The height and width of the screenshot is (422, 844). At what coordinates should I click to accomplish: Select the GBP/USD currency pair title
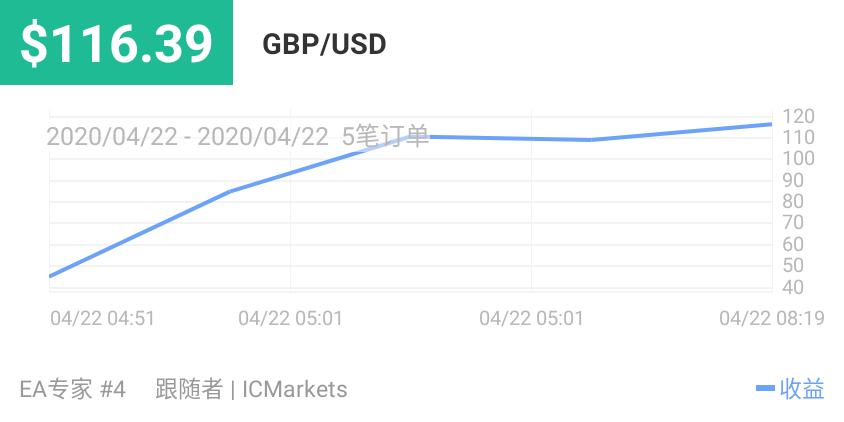(x=324, y=45)
